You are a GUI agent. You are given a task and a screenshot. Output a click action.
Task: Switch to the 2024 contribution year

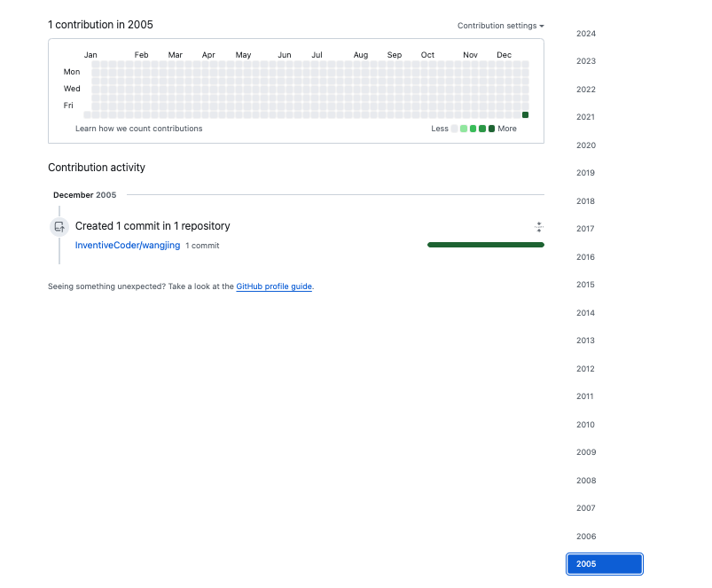point(586,34)
